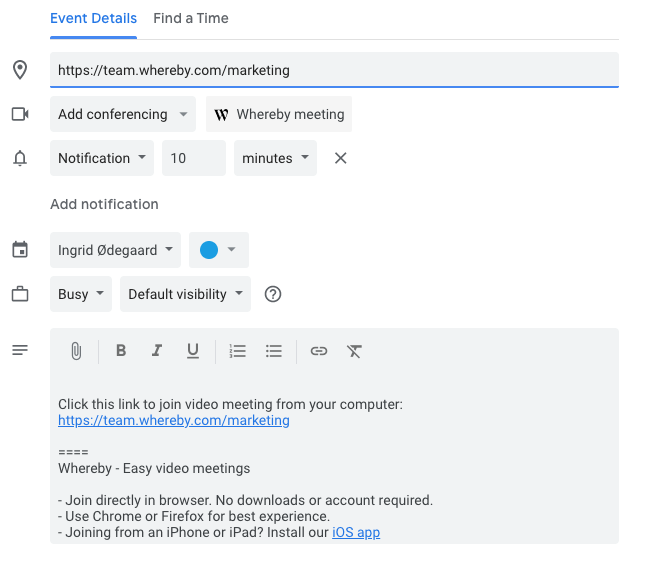Viewport: 645px width, 576px height.
Task: Click the briefcase availability icon
Action: coord(20,294)
